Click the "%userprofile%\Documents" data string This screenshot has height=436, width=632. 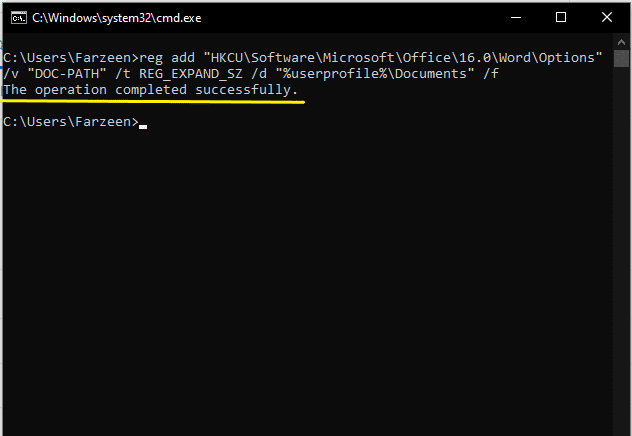pyautogui.click(x=375, y=74)
